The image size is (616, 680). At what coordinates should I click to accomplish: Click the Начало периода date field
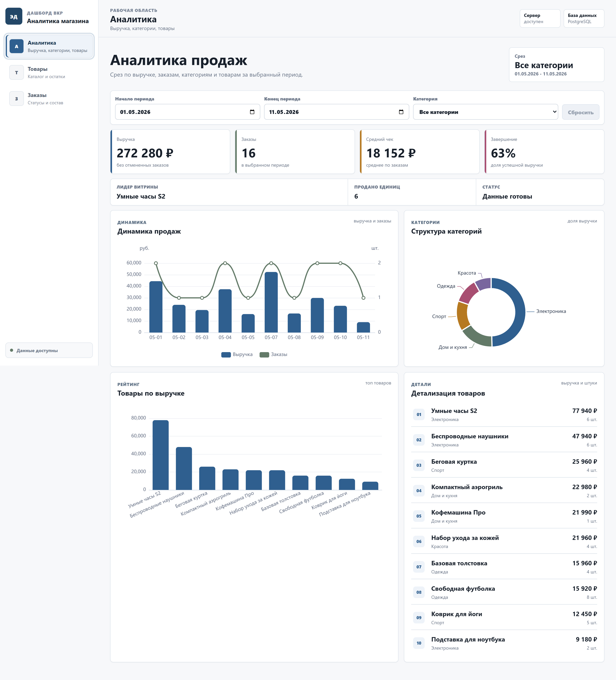pyautogui.click(x=187, y=112)
